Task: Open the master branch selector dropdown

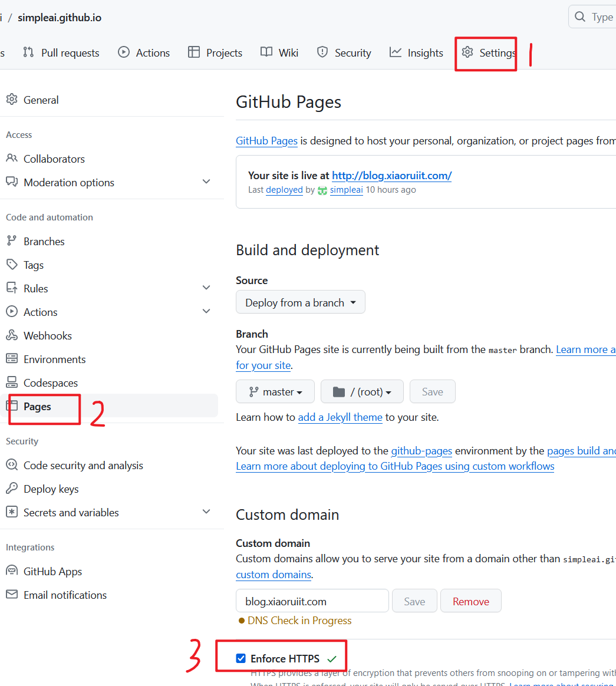Action: pyautogui.click(x=275, y=392)
